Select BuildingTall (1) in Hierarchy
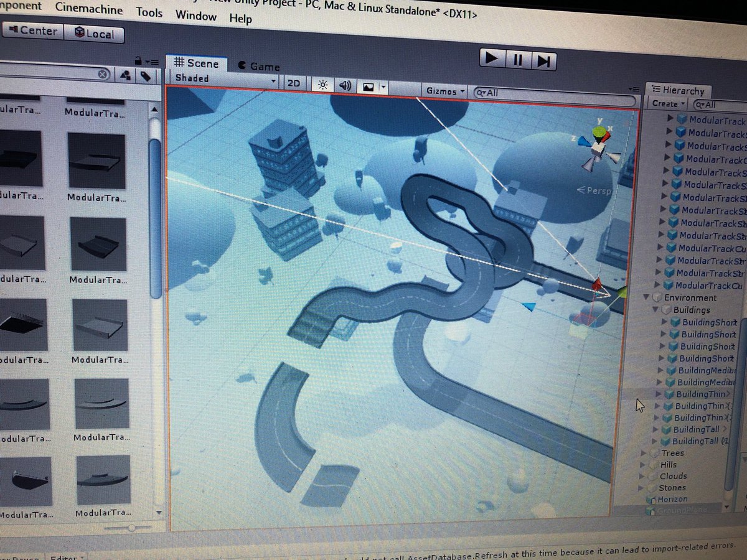 coord(699,441)
